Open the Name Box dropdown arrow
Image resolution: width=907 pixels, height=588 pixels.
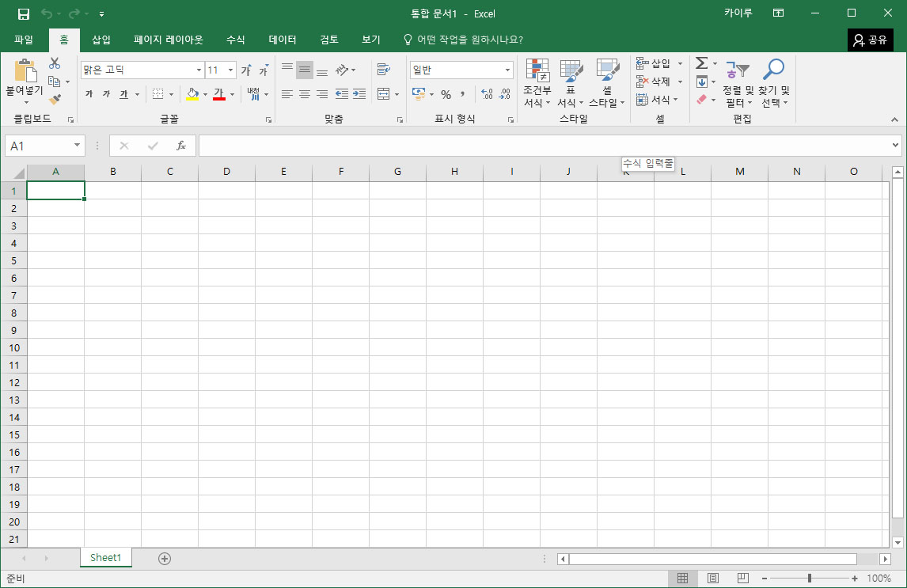click(x=77, y=146)
